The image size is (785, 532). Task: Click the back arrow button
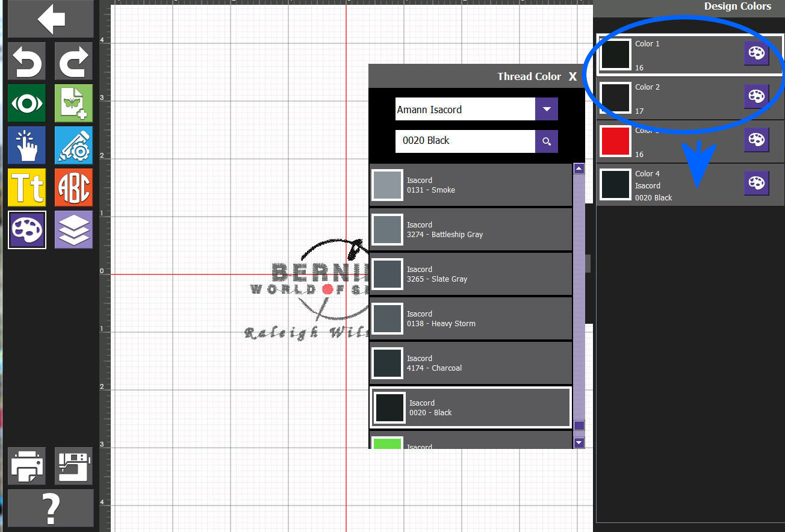[51, 19]
